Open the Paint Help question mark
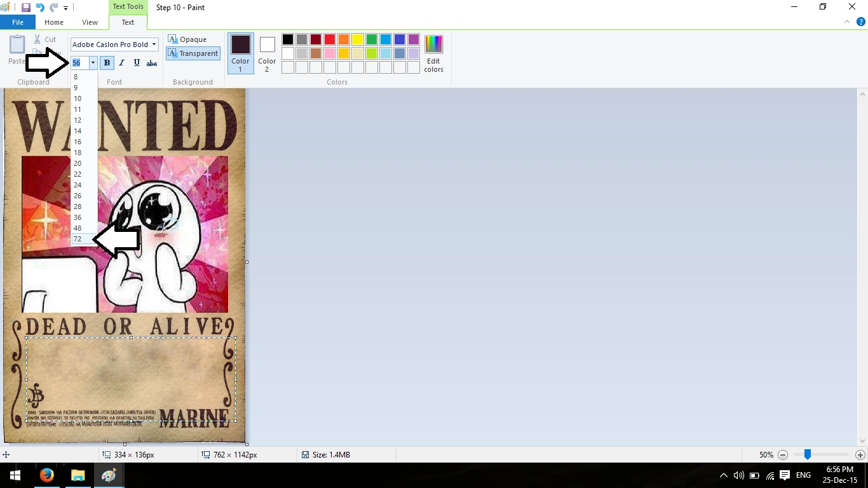This screenshot has height=488, width=868. point(861,22)
